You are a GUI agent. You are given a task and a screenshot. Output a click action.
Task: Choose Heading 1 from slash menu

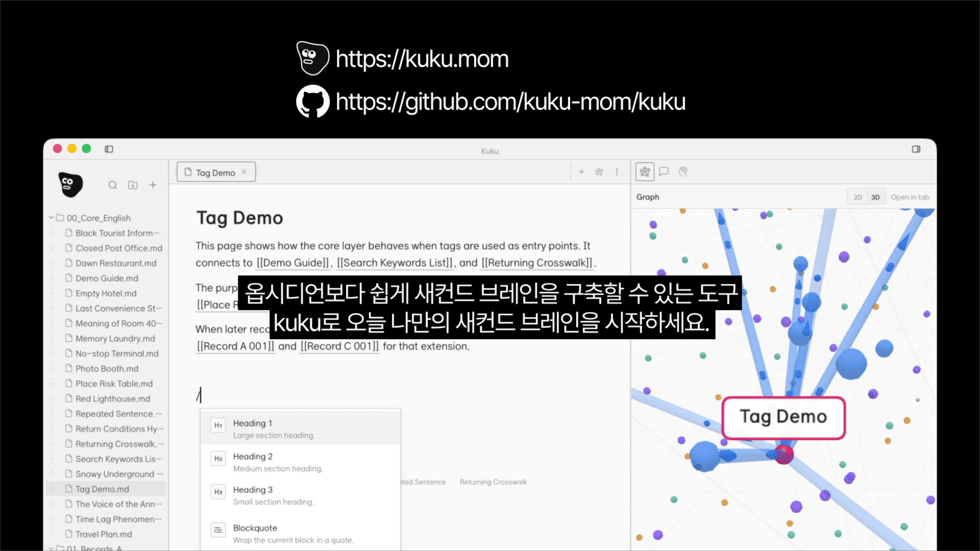pyautogui.click(x=300, y=429)
